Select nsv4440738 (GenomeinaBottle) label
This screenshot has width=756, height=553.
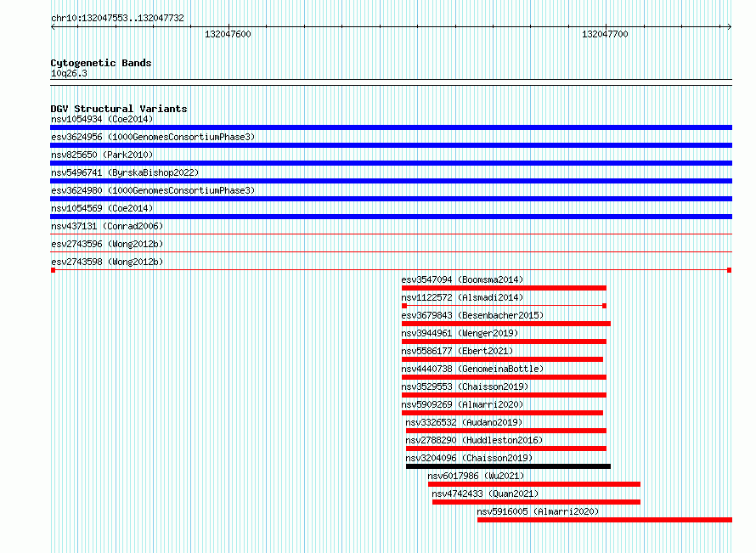pos(472,369)
